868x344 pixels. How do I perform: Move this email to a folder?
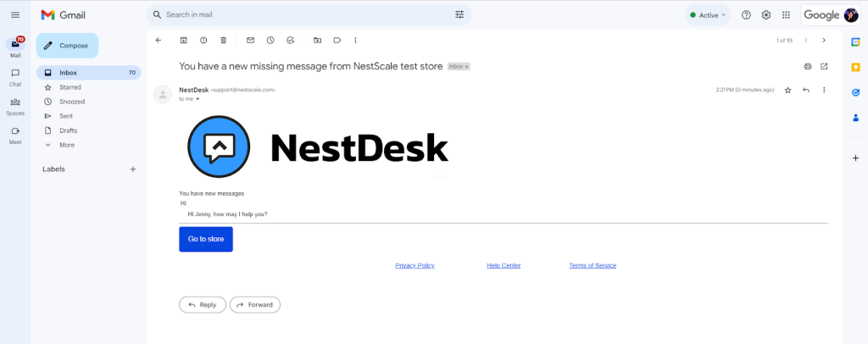point(317,40)
